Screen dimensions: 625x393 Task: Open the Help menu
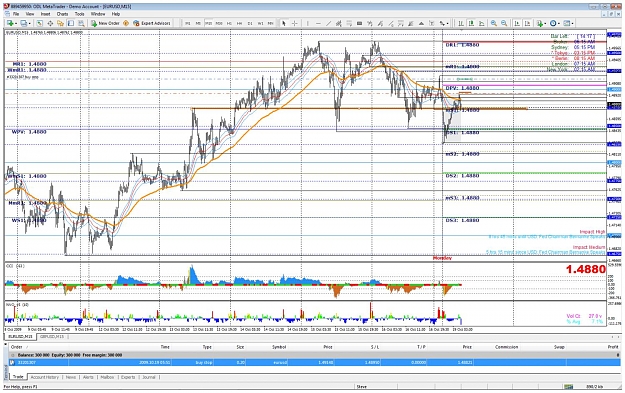tap(116, 14)
